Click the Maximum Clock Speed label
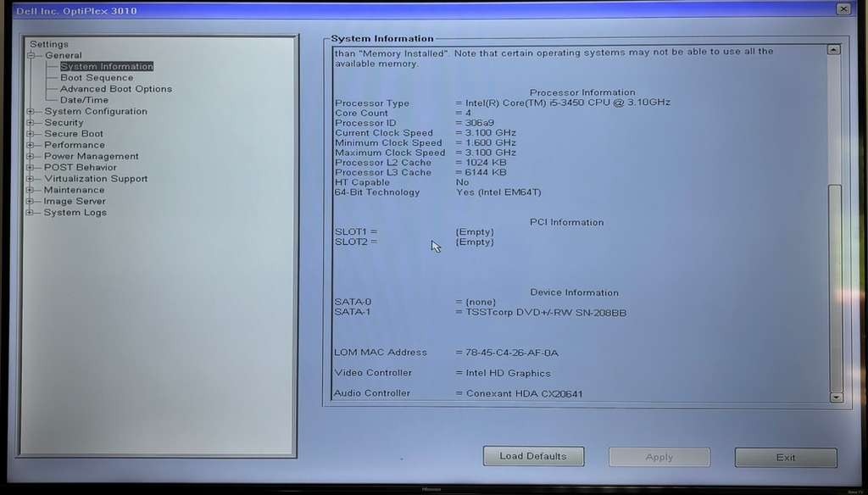 [x=390, y=153]
